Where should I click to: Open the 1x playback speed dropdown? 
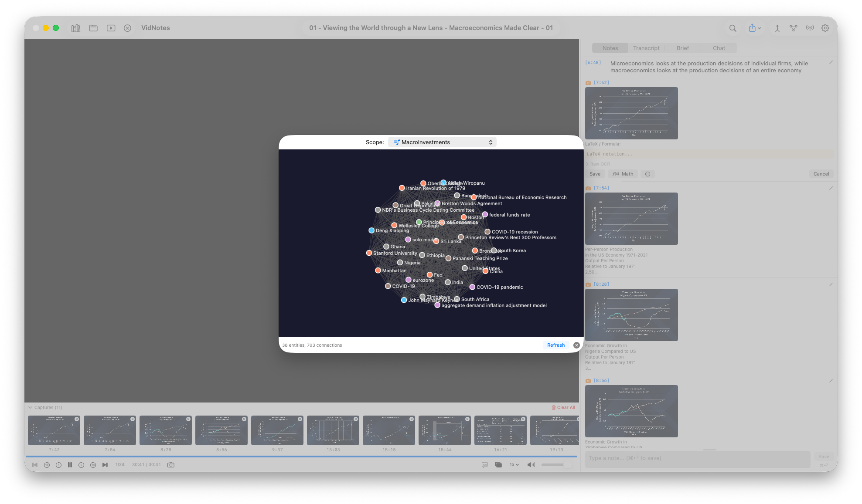[x=514, y=465]
